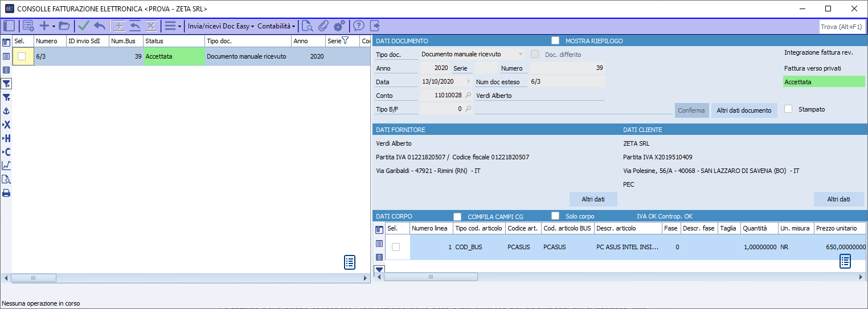Open the help question mark icon
This screenshot has width=868, height=309.
pyautogui.click(x=359, y=26)
